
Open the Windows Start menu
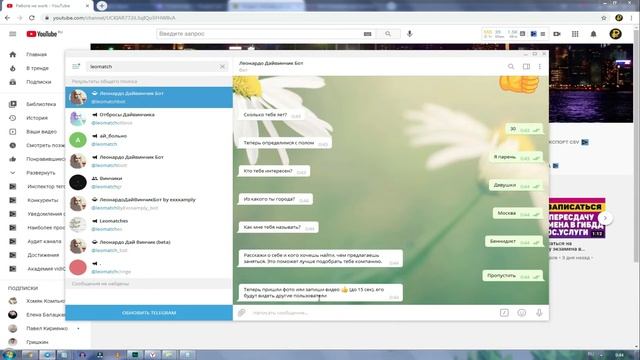click(9, 354)
